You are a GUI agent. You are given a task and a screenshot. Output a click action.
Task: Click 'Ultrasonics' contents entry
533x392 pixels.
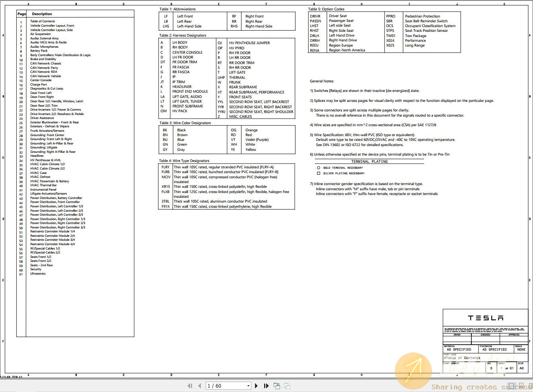pyautogui.click(x=38, y=273)
